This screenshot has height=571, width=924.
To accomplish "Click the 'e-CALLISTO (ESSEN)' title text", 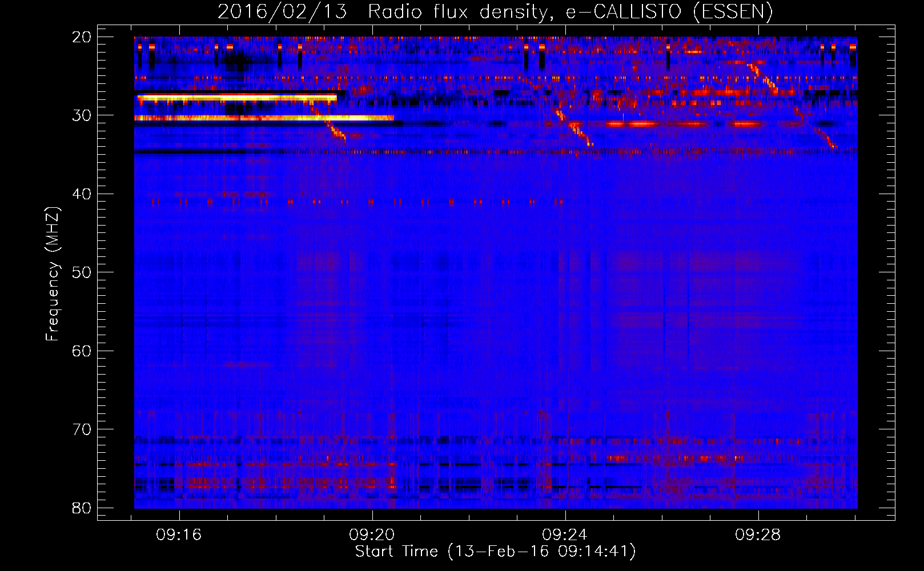I will pyautogui.click(x=669, y=12).
